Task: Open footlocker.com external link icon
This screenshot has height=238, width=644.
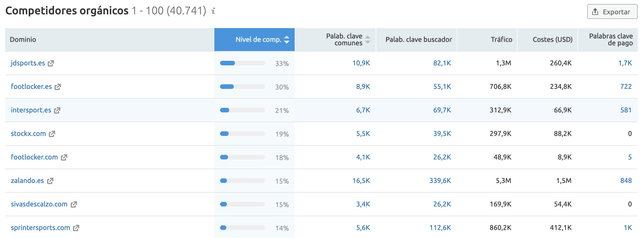Action: 64,157
